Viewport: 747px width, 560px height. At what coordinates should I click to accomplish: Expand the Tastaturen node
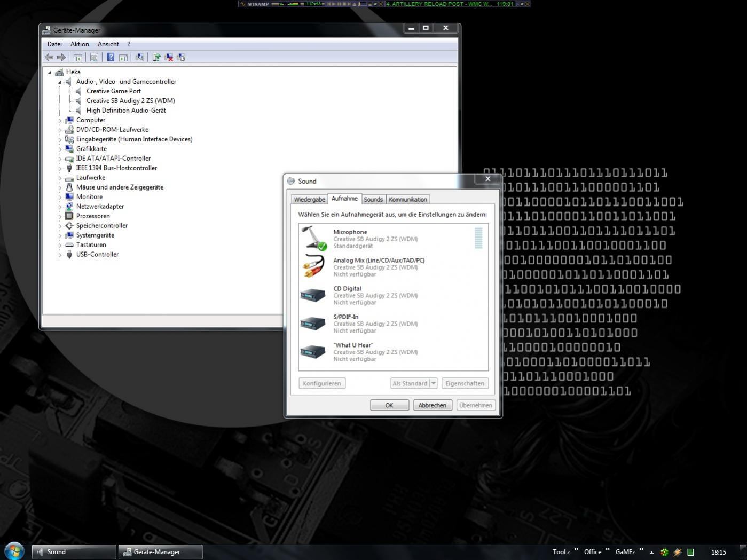(60, 246)
